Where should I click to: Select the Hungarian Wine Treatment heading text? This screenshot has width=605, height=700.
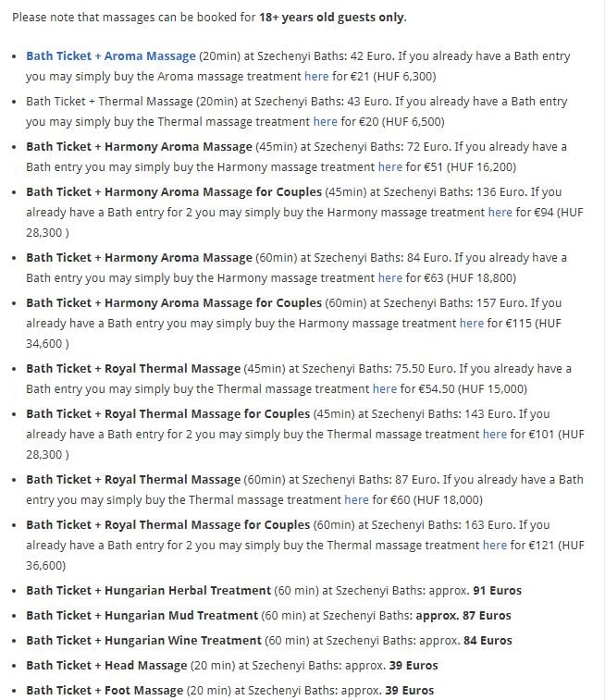coord(143,640)
